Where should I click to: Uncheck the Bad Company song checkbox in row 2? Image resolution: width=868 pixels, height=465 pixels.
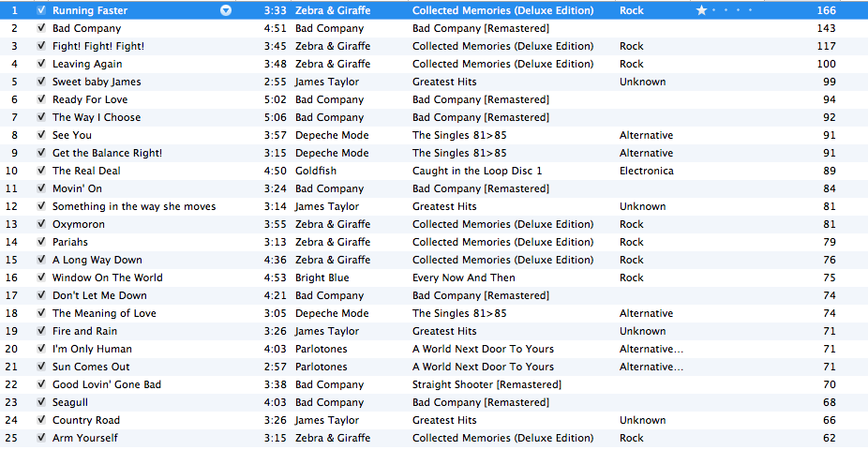pos(41,28)
